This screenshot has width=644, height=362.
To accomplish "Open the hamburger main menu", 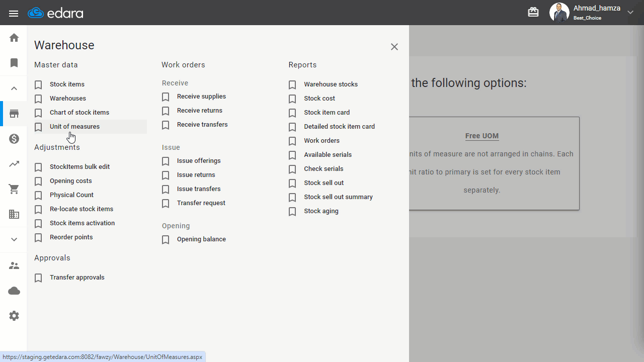I will (14, 14).
